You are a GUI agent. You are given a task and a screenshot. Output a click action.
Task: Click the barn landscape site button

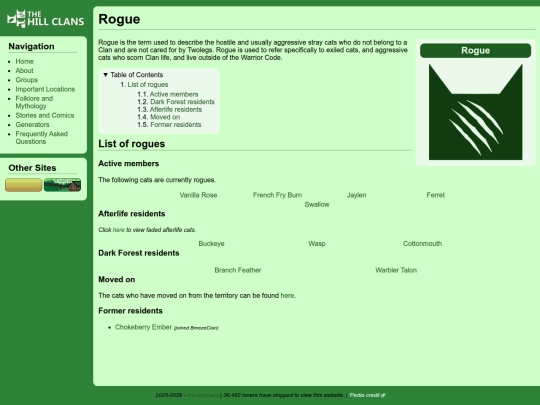click(x=62, y=185)
